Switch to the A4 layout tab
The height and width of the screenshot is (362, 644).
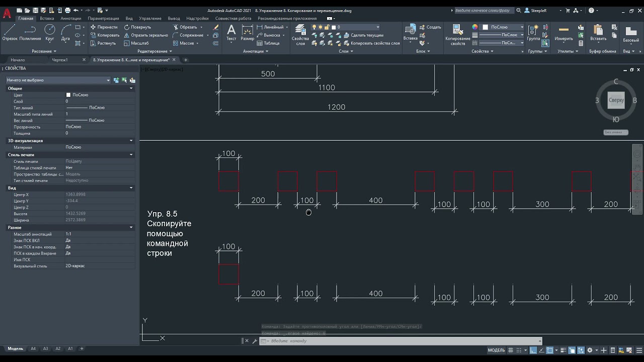click(x=33, y=348)
